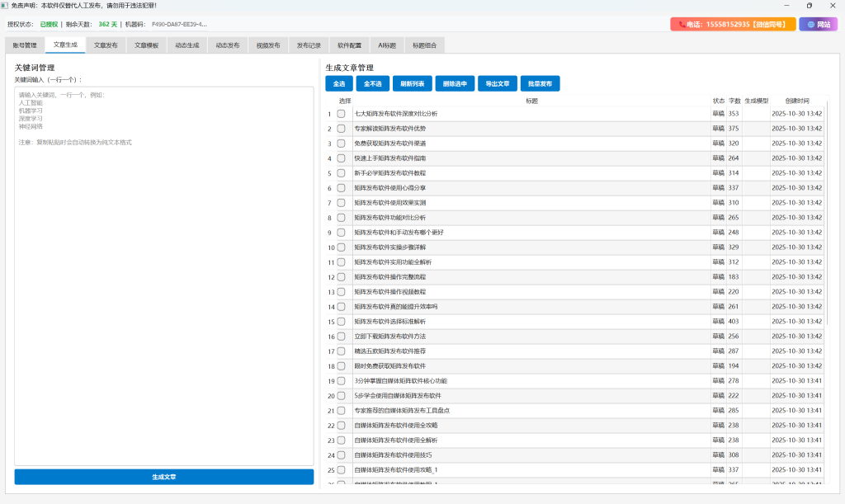Tick checkbox for row 1 七大矩阵发布软件深度对比分析
Viewport: 845px width, 504px height.
pos(341,114)
